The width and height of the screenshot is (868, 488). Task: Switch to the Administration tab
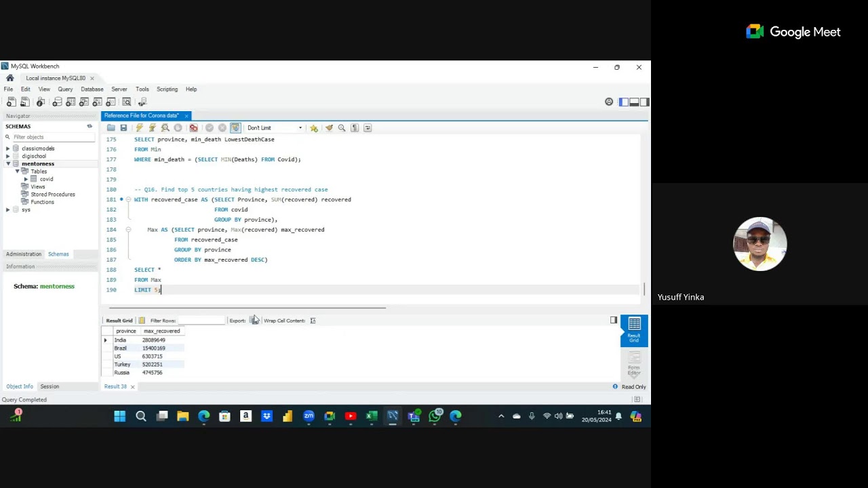[24, 254]
